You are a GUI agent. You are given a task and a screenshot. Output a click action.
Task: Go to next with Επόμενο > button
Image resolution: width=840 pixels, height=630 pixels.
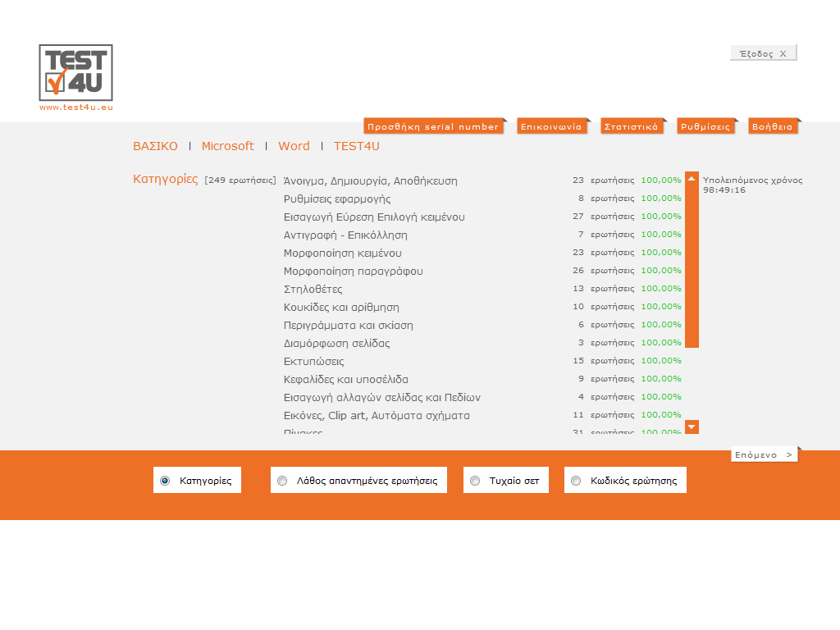(764, 454)
